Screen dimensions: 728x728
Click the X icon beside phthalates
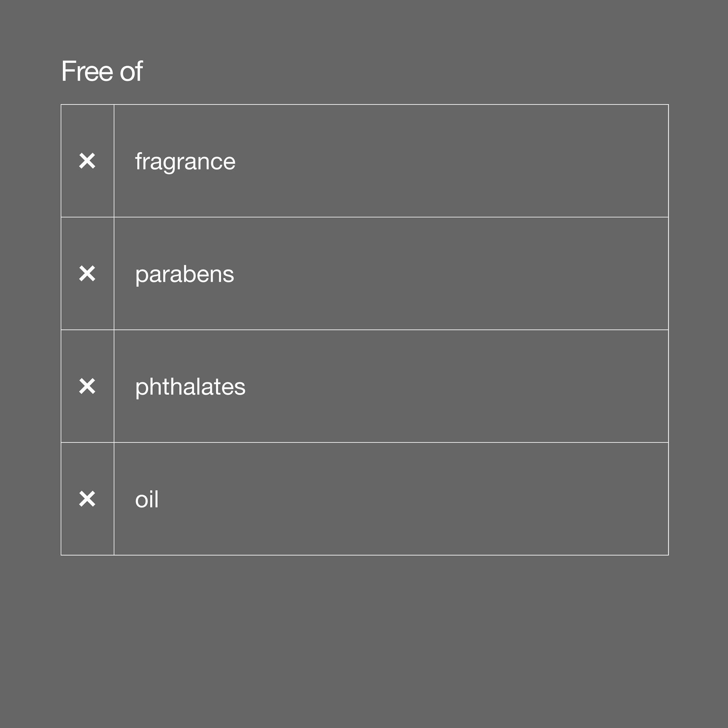[87, 386]
